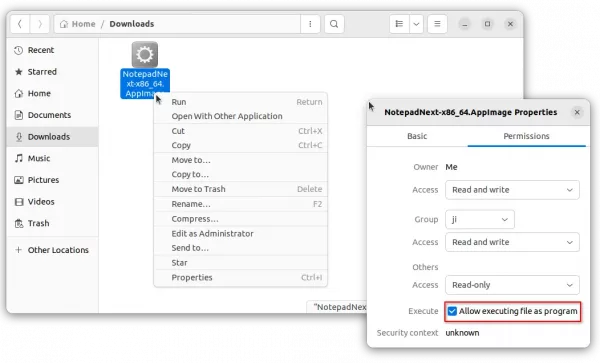Screen dimensions: 600x363
Task: Choose Move to… from the context menu
Action: 241,160
